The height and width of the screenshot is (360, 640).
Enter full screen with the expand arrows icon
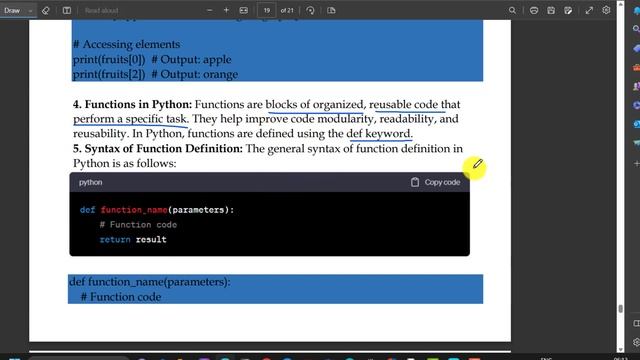(x=589, y=11)
